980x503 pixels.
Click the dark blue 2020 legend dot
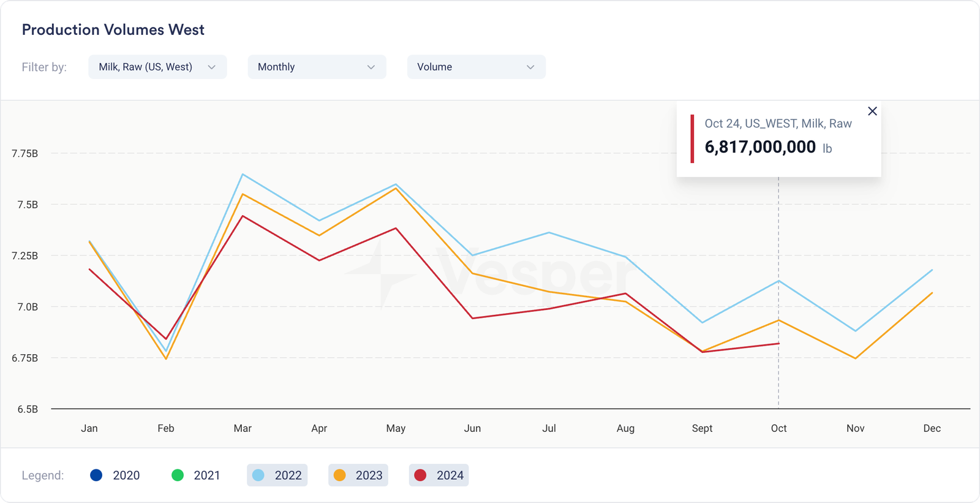(x=96, y=475)
